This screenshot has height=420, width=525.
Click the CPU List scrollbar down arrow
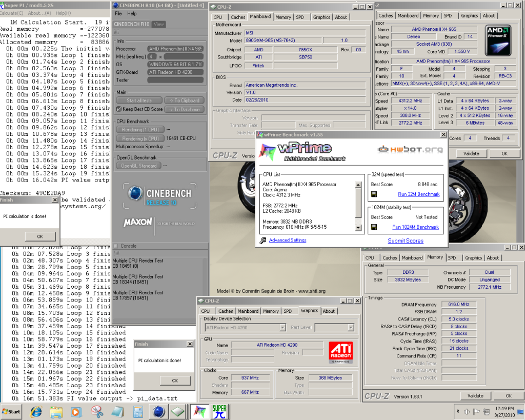click(358, 227)
